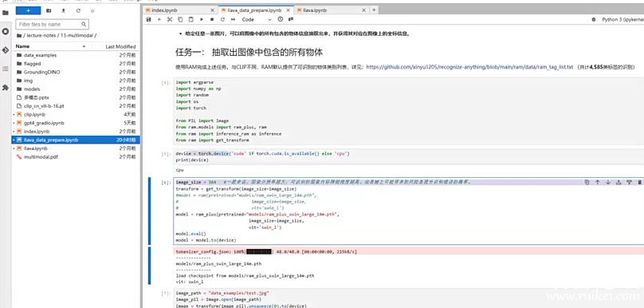Delete the active cell with trash icon
The image size is (644, 308).
click(639, 182)
